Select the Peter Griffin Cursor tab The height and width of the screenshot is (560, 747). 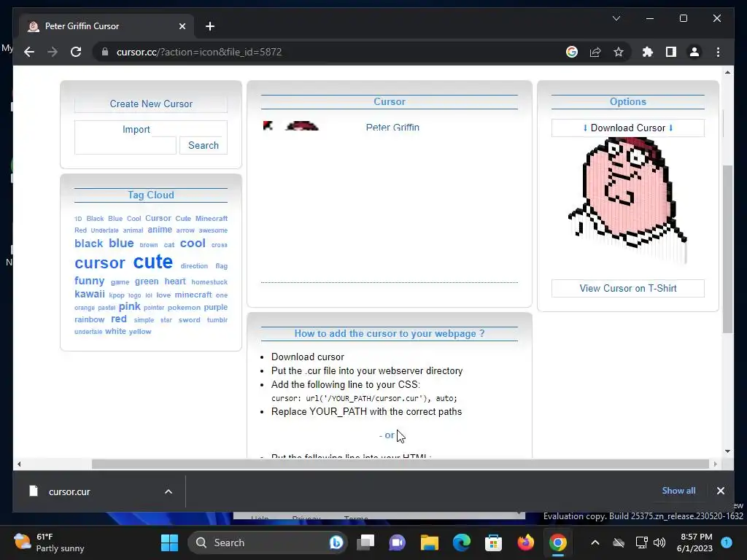pyautogui.click(x=107, y=26)
